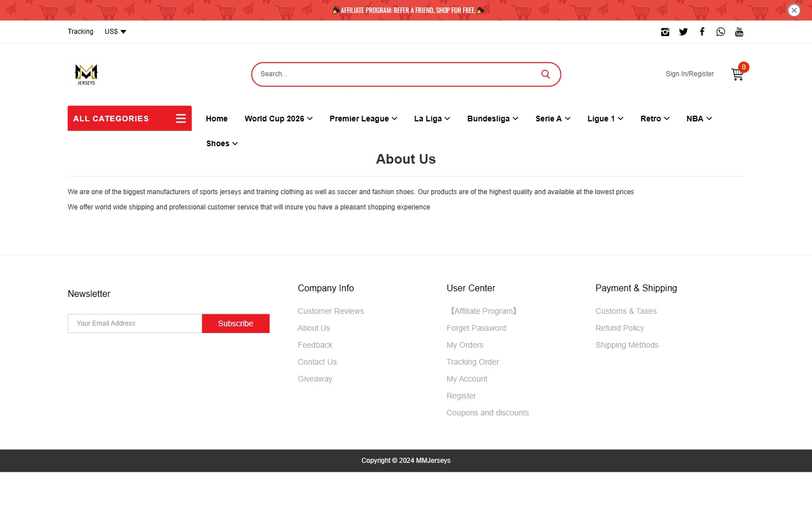Open the Tracking Order link
This screenshot has width=812, height=508.
tap(473, 362)
